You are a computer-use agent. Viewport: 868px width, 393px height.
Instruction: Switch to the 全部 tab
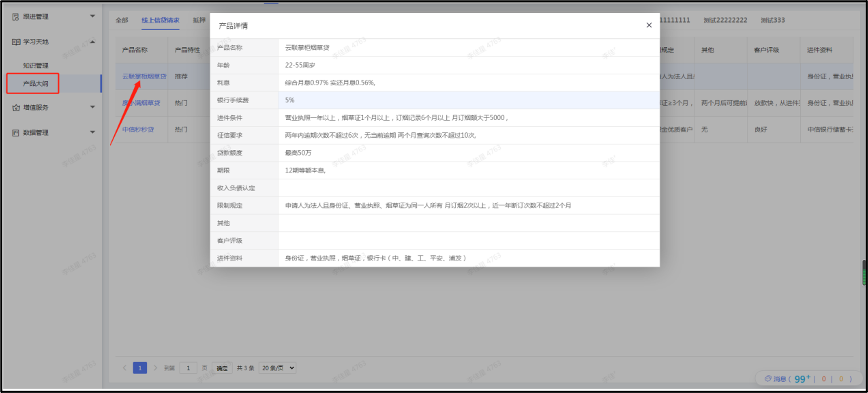[x=122, y=20]
